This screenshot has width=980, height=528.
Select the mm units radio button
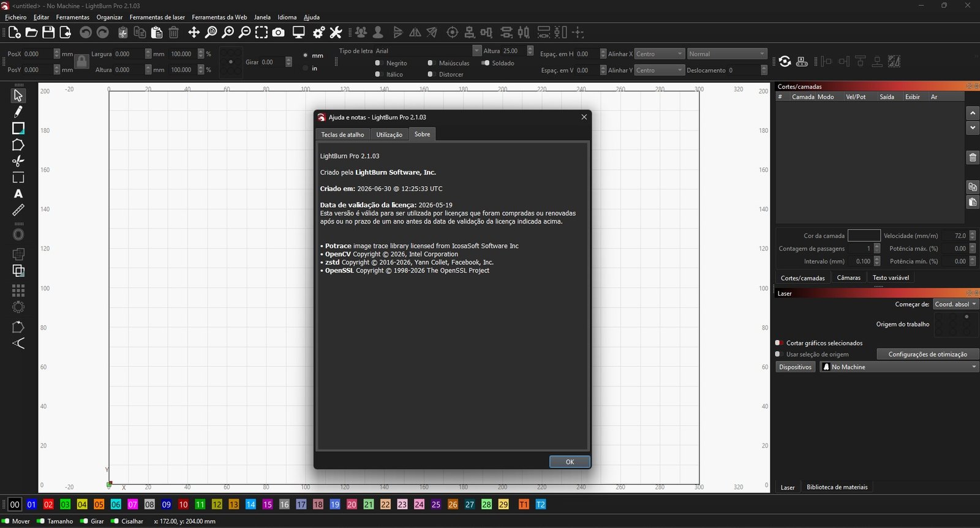click(x=305, y=55)
